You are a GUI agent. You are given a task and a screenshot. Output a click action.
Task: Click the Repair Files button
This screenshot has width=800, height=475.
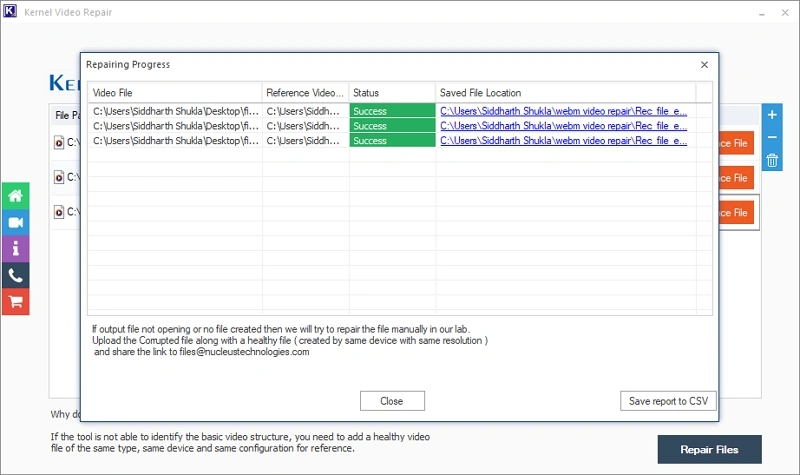click(709, 449)
